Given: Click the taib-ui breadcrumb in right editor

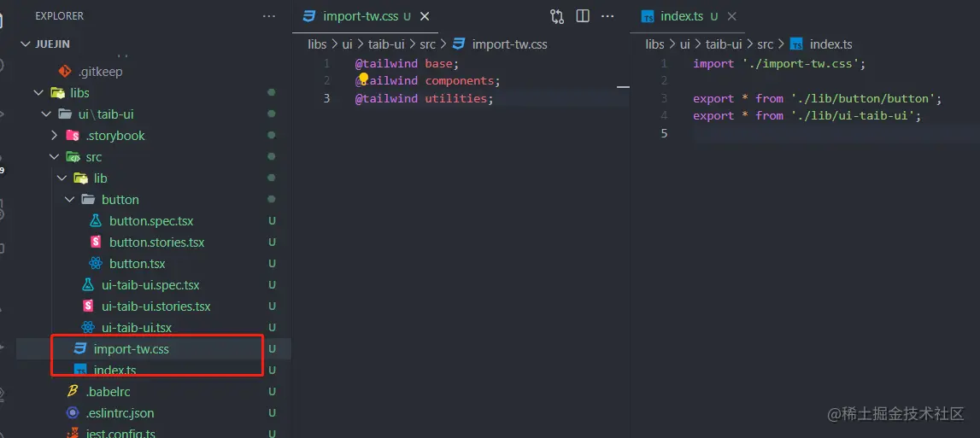Looking at the screenshot, I should pos(722,44).
